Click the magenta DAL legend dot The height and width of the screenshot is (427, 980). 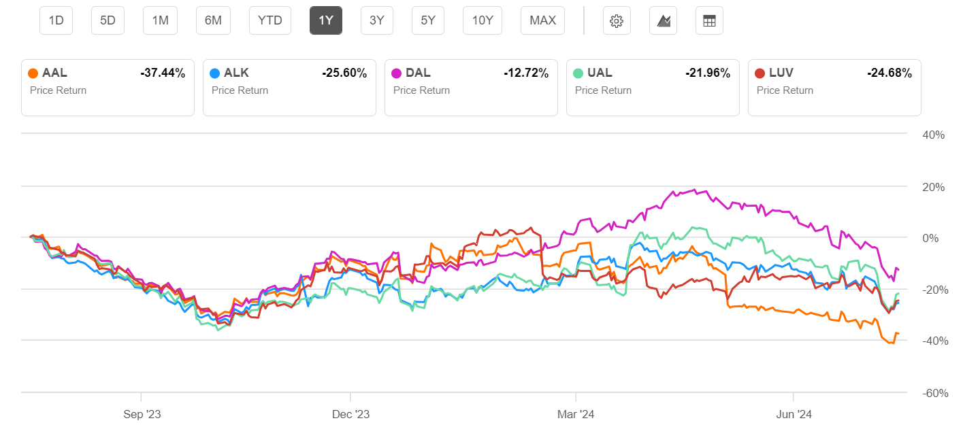tap(396, 73)
